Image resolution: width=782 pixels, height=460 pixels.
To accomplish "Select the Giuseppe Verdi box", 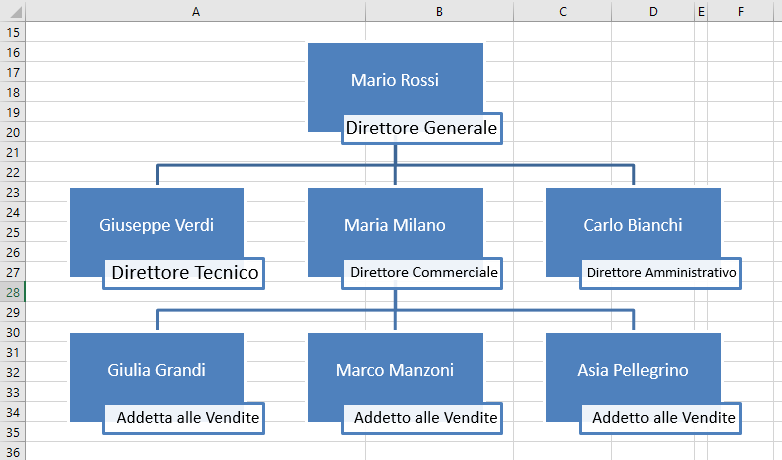I will (157, 225).
